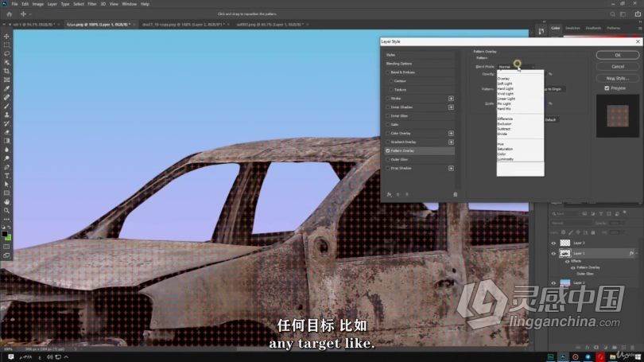
Task: Select the Path Selection tool
Action: point(6,185)
